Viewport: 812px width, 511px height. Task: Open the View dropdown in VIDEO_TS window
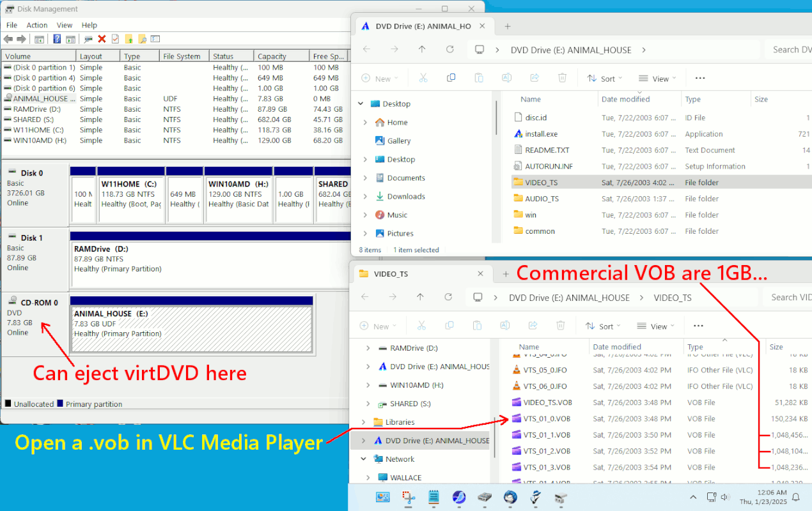click(655, 326)
